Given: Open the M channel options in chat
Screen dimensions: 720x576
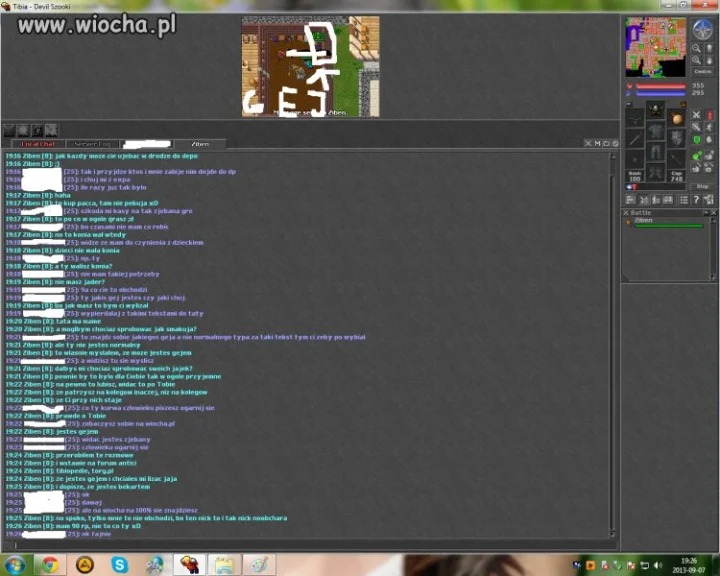Looking at the screenshot, I should [x=597, y=144].
